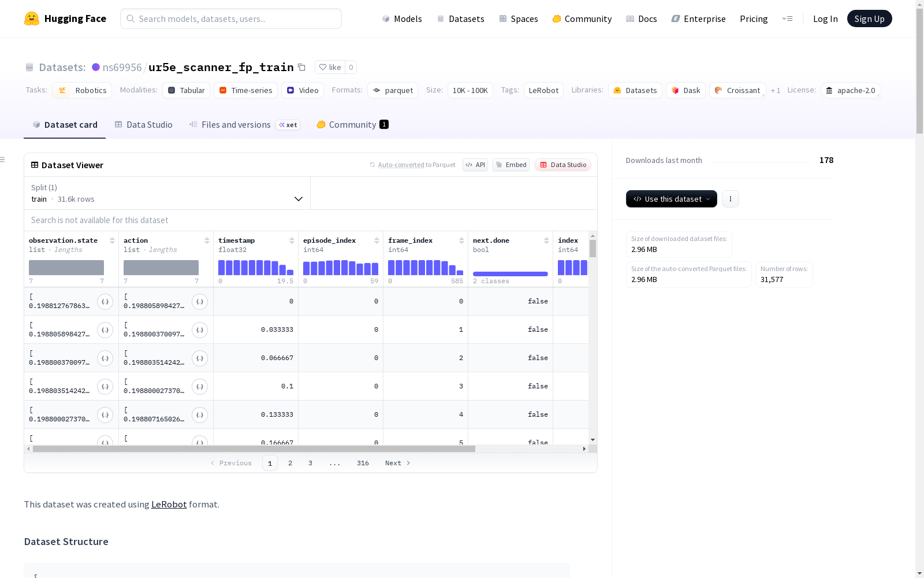The height and width of the screenshot is (578, 924).
Task: Click the Pricing link
Action: click(x=754, y=18)
